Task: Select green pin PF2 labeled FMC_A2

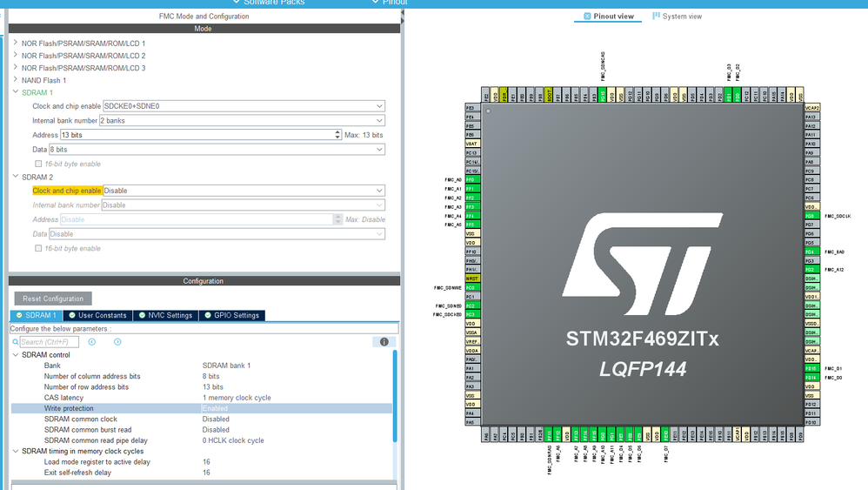Action: [472, 198]
